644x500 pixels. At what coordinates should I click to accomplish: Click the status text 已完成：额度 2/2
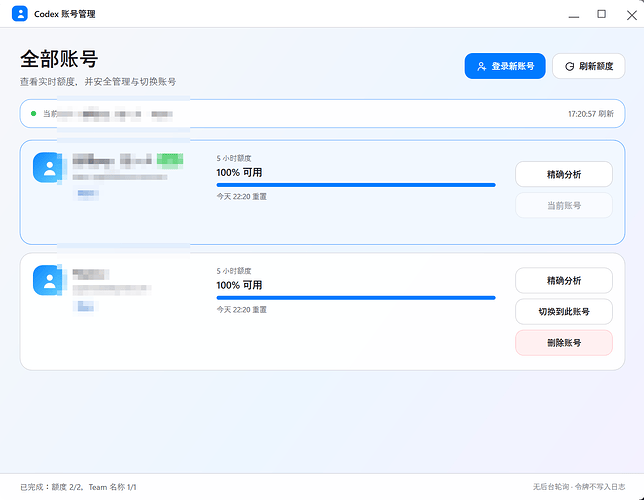51,487
